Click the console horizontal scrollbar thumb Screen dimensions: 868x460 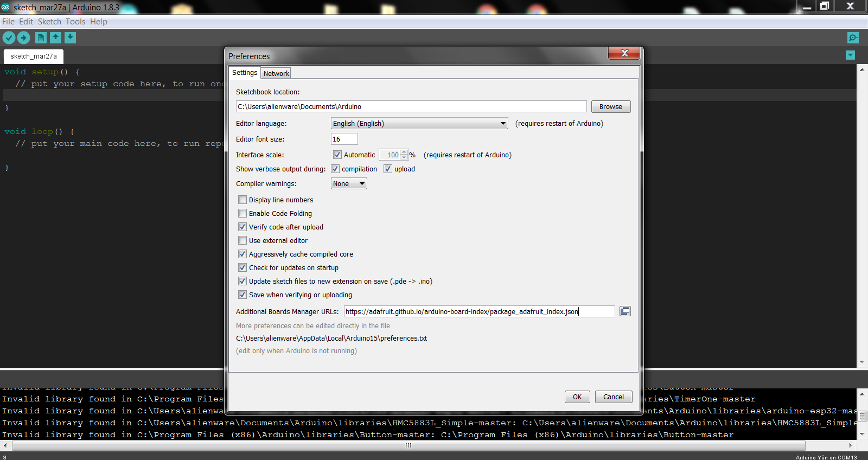point(409,445)
